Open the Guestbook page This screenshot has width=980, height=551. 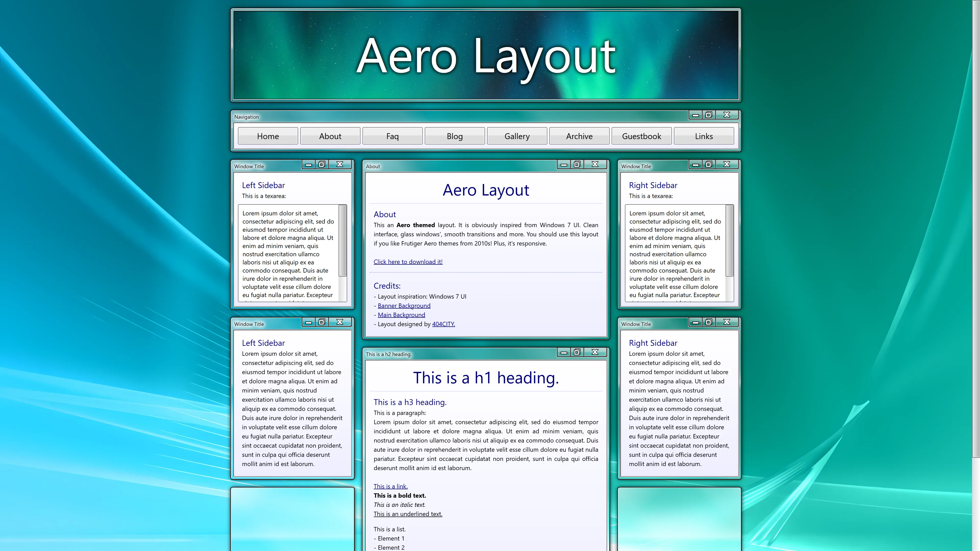tap(642, 136)
